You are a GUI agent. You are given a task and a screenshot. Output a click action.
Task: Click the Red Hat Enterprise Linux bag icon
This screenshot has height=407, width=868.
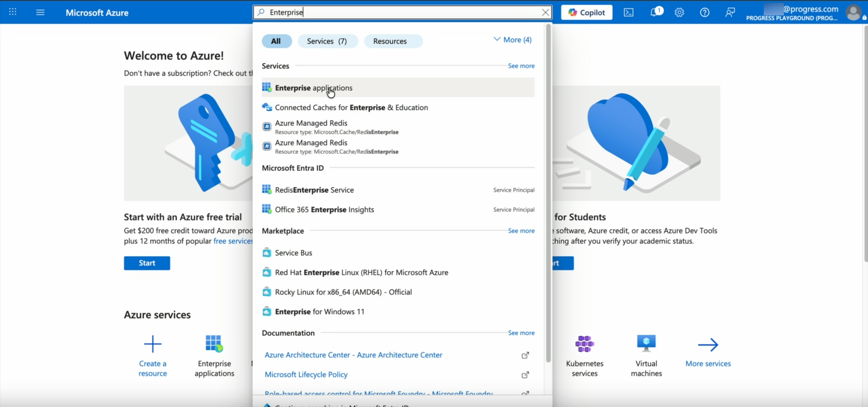click(x=266, y=272)
